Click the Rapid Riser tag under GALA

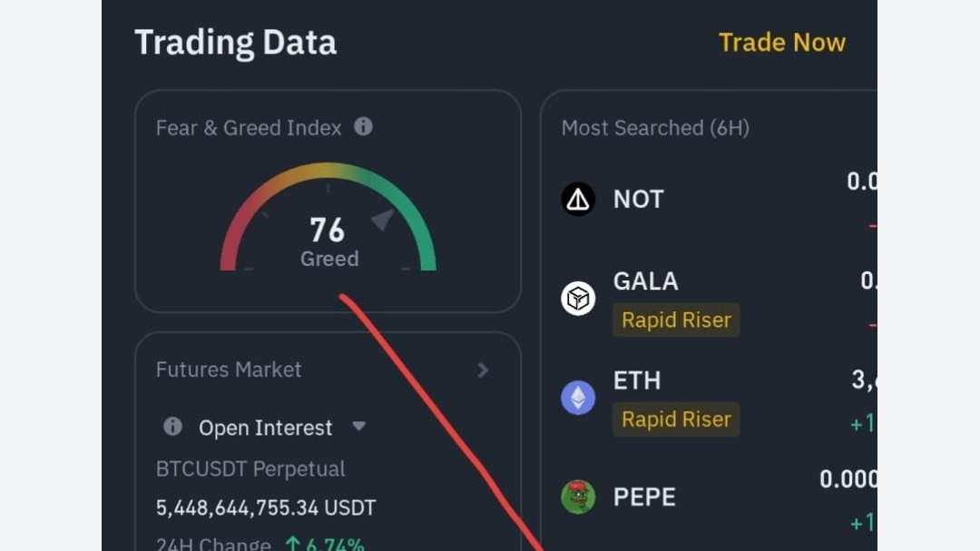(x=676, y=320)
